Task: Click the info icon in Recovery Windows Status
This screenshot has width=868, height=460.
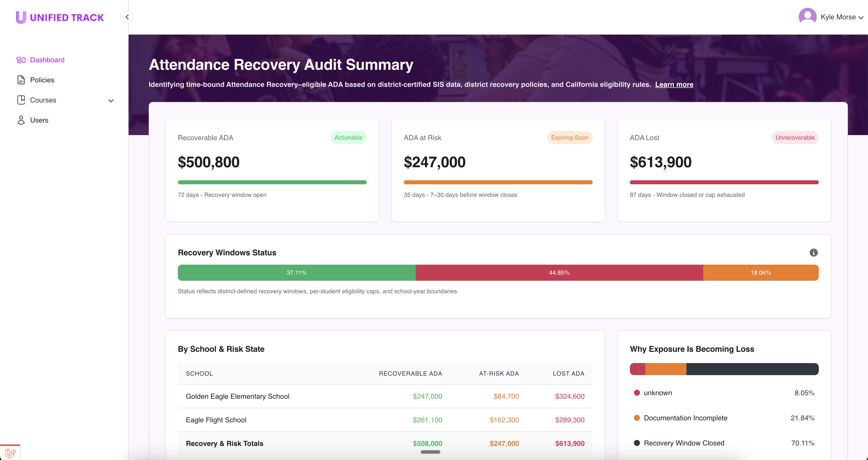Action: [813, 253]
